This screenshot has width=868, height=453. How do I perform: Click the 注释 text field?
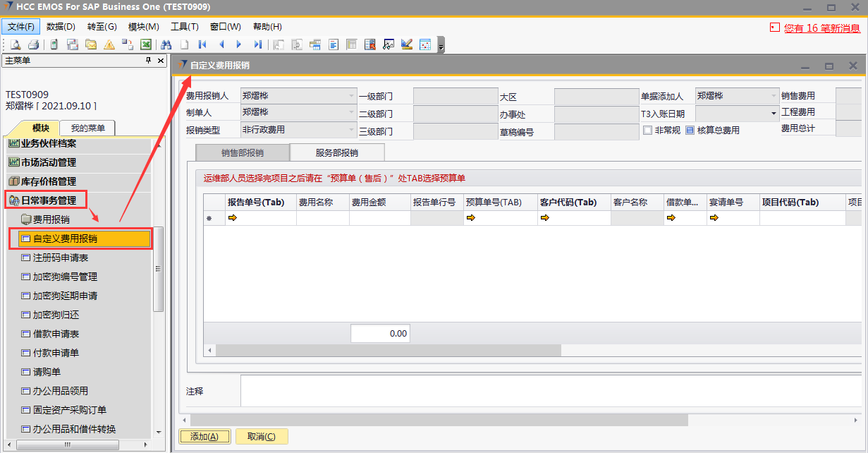[550, 391]
